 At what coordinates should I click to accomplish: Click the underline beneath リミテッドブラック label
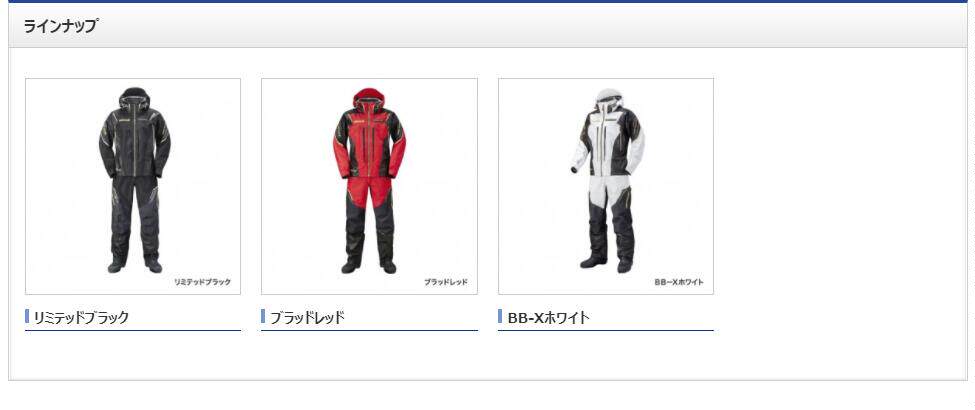pos(132,330)
